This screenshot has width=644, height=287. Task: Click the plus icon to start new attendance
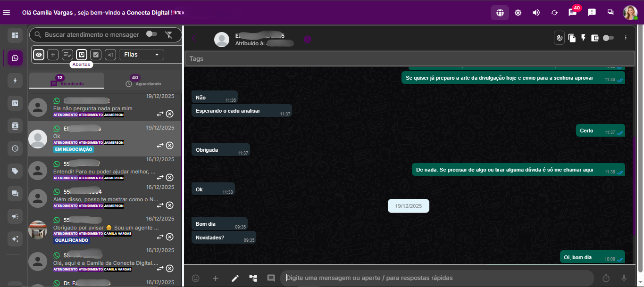point(52,54)
